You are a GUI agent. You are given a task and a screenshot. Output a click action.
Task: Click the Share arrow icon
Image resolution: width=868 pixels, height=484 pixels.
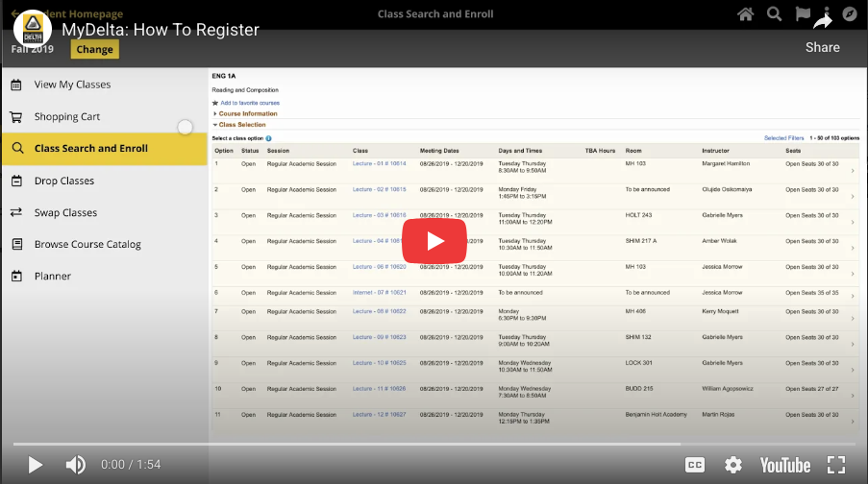(x=822, y=23)
